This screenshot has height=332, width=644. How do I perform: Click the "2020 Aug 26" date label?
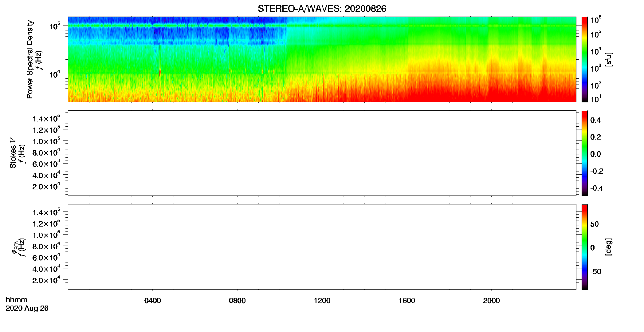[27, 308]
